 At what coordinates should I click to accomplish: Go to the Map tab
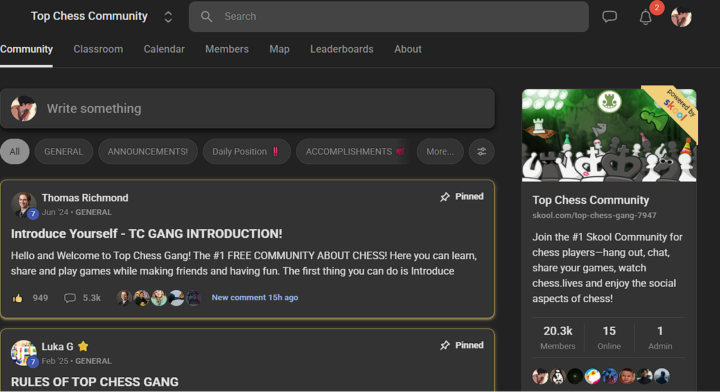279,49
